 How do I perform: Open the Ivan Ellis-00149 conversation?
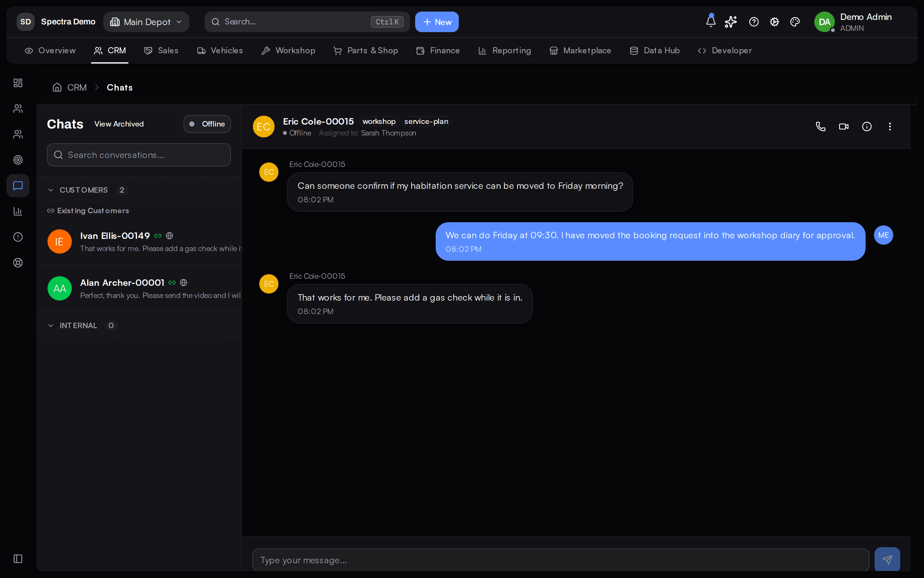pos(139,241)
